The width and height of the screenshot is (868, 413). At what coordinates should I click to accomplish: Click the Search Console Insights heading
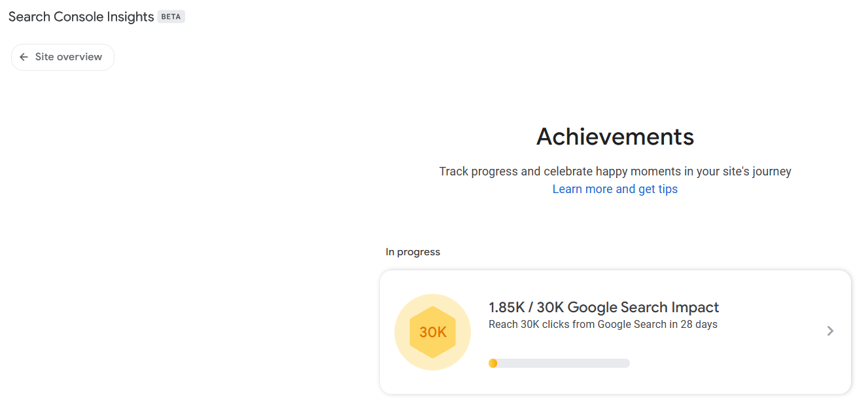click(x=80, y=16)
